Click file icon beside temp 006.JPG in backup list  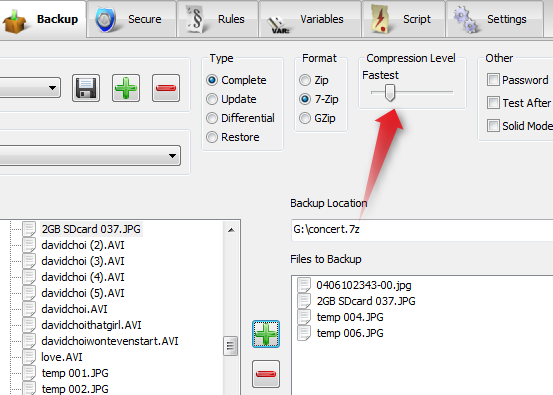pos(304,333)
